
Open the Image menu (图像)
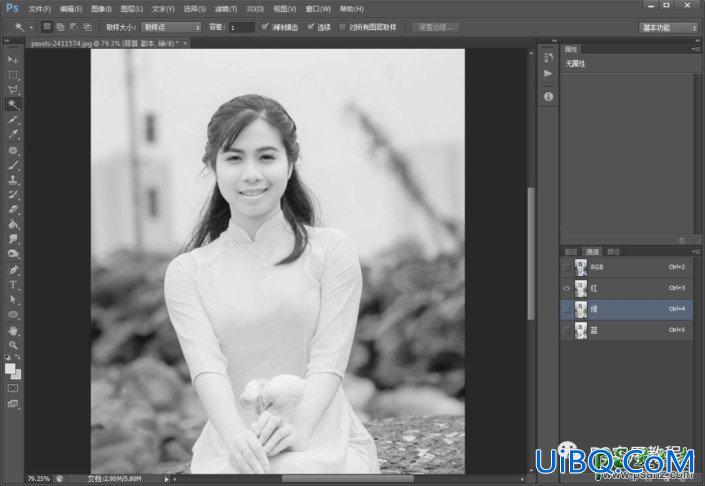[101, 9]
